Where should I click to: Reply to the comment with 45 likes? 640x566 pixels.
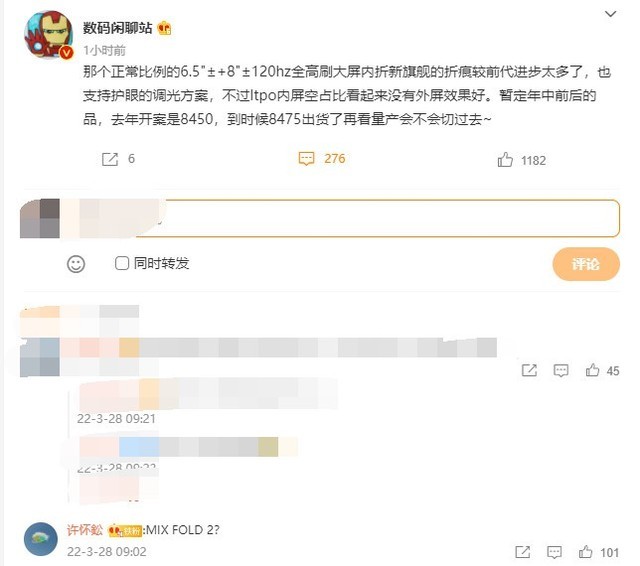[561, 371]
